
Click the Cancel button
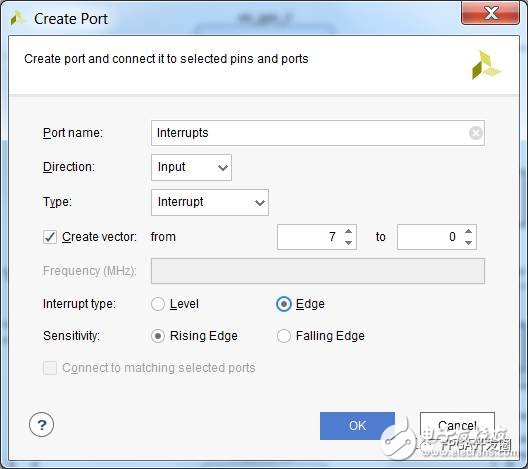(457, 426)
